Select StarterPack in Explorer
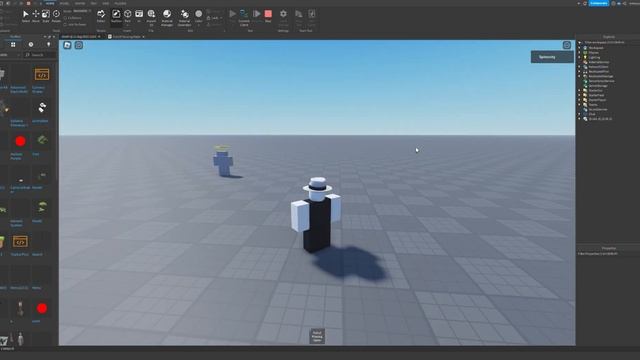The width and height of the screenshot is (640, 360). (x=596, y=96)
